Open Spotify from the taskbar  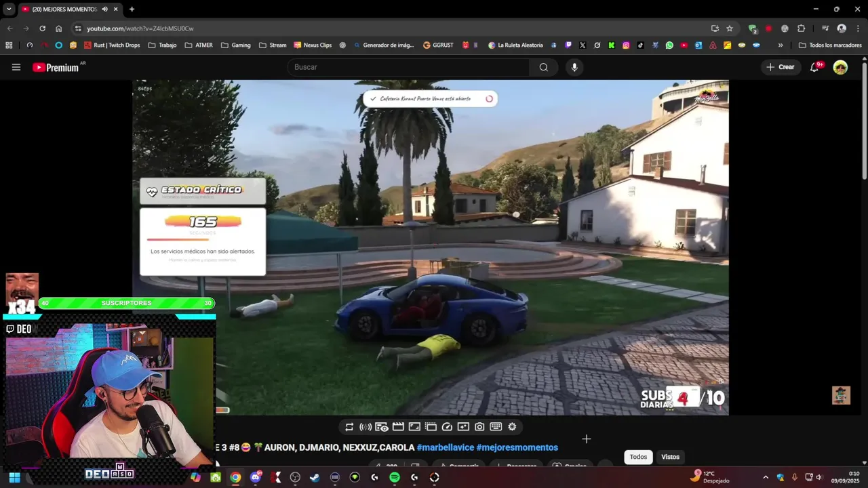(395, 477)
